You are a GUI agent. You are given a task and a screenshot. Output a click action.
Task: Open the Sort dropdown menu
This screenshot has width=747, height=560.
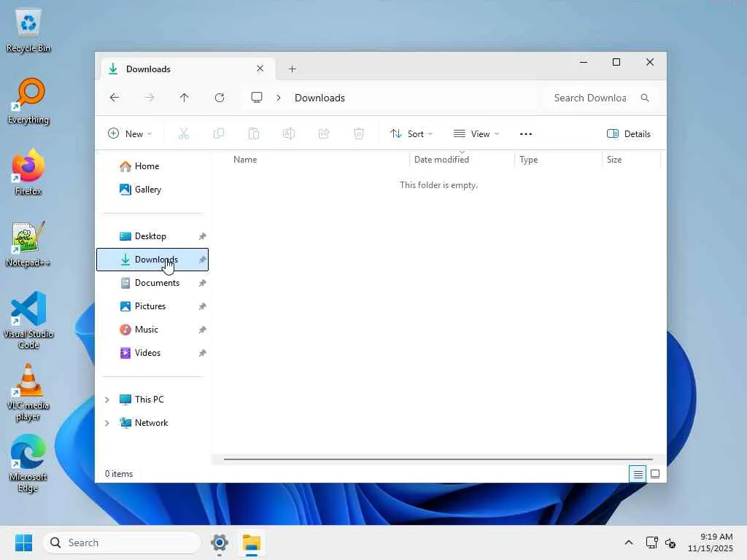pyautogui.click(x=411, y=134)
